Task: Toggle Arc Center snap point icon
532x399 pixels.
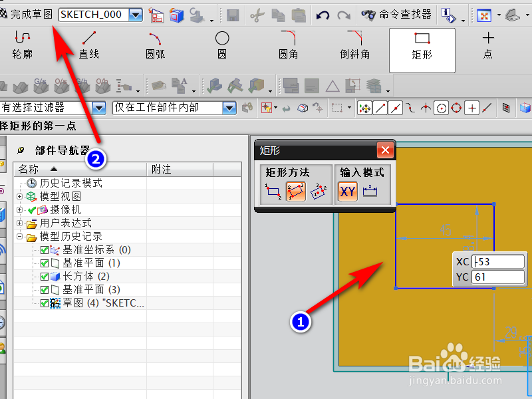Action: tap(441, 108)
